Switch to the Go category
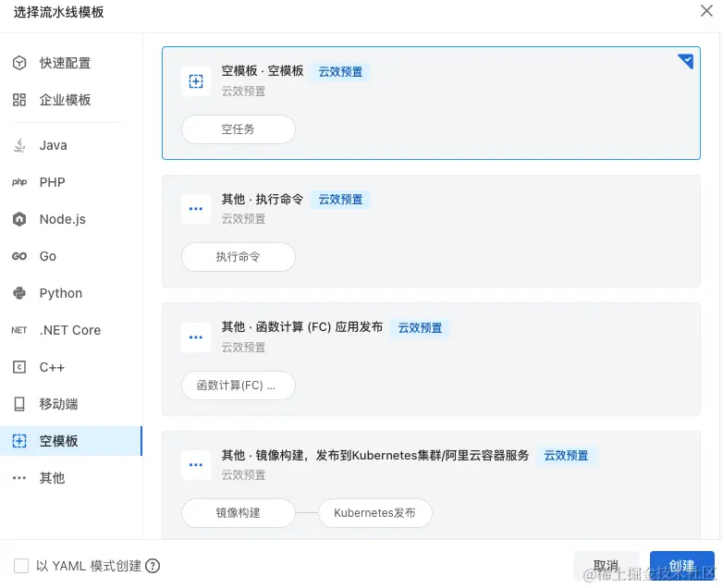The height and width of the screenshot is (588, 723). (x=71, y=256)
